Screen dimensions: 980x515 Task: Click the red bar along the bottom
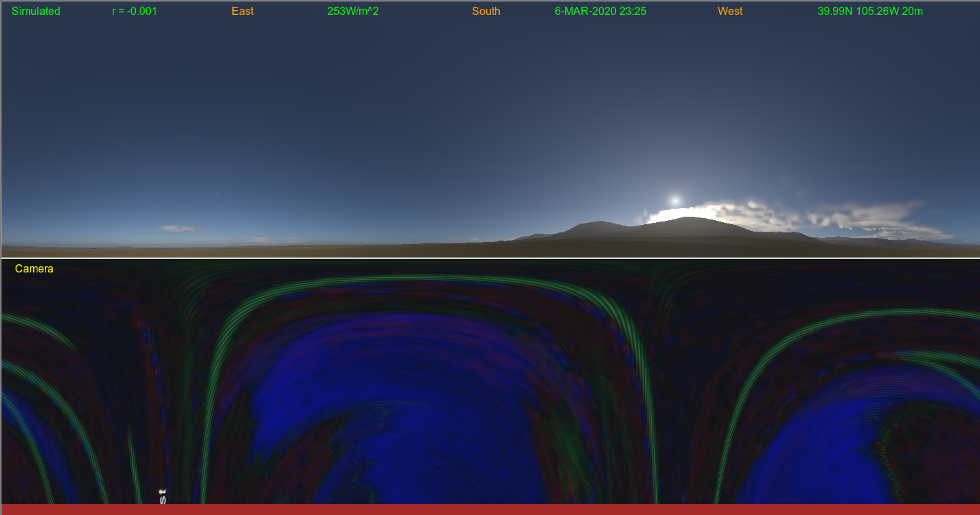tap(490, 510)
